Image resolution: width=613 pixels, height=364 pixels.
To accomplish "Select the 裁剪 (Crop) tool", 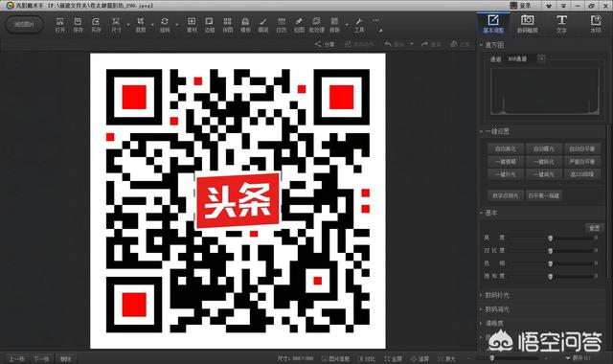I will coord(141,25).
